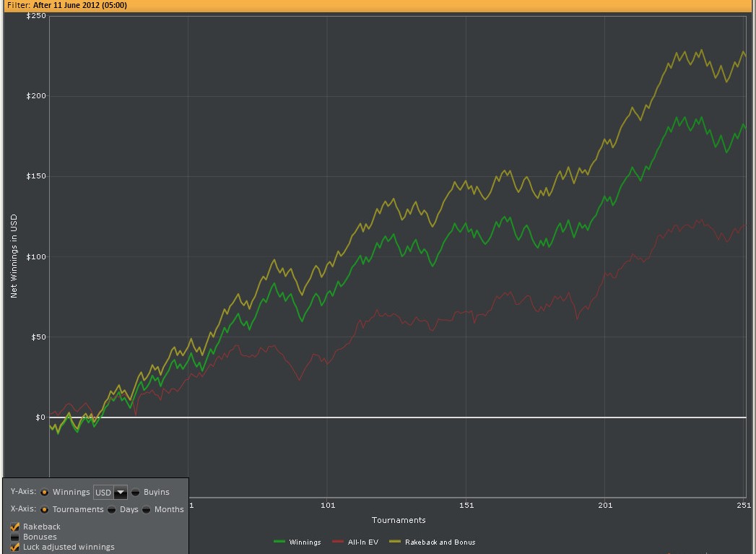This screenshot has height=554, width=756.
Task: Click the $100 label on the Y-axis
Action: point(35,257)
